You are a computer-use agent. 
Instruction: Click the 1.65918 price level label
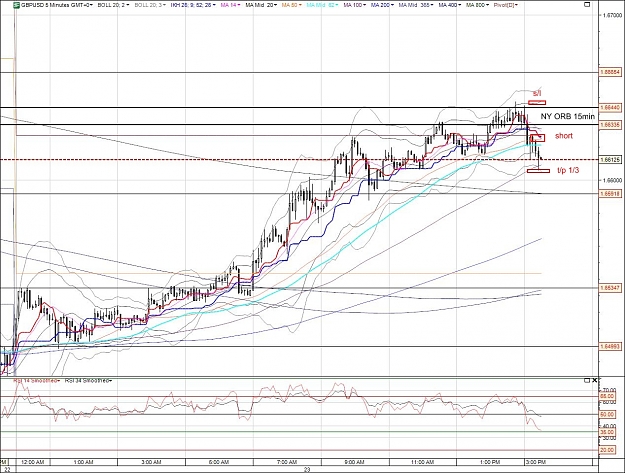[x=610, y=194]
